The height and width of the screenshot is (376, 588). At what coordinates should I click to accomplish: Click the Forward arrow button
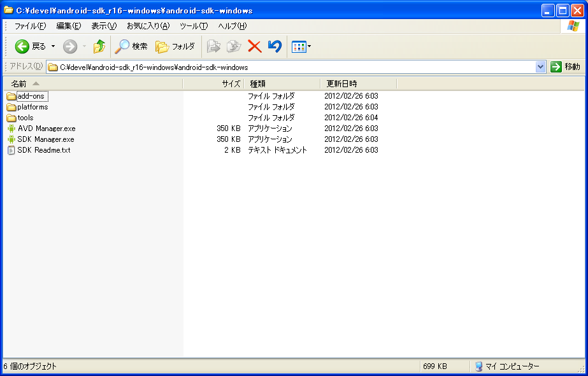point(69,46)
